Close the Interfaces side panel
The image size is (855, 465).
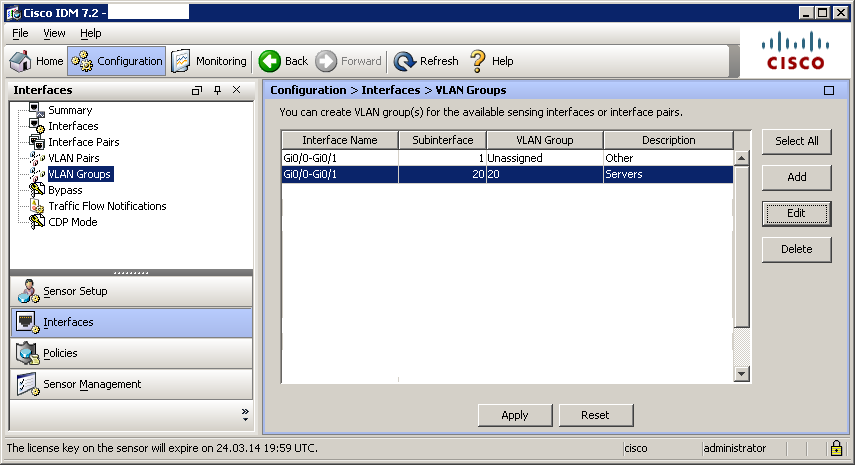[x=236, y=89]
